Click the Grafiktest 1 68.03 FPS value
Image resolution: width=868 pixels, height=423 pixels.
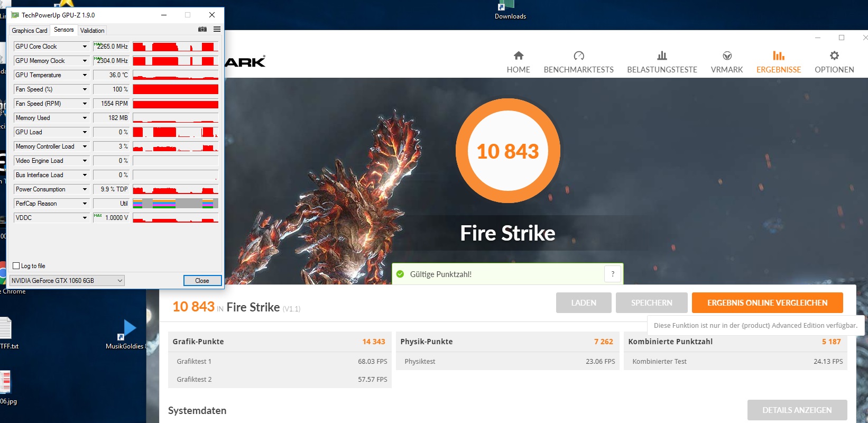pos(373,362)
